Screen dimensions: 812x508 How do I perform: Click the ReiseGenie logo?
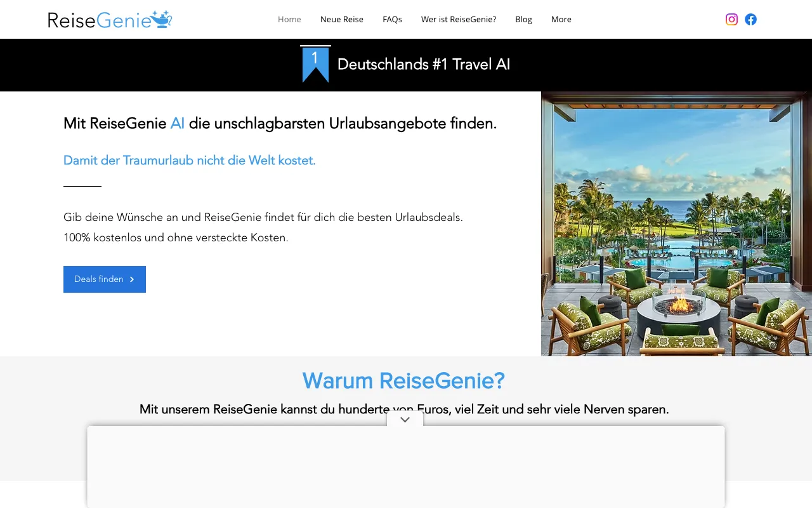tap(110, 20)
